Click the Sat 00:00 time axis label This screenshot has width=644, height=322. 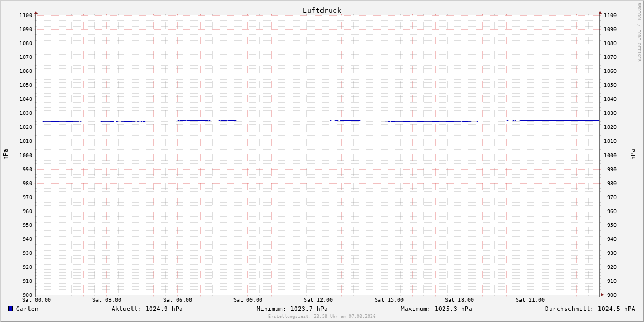tap(36, 300)
